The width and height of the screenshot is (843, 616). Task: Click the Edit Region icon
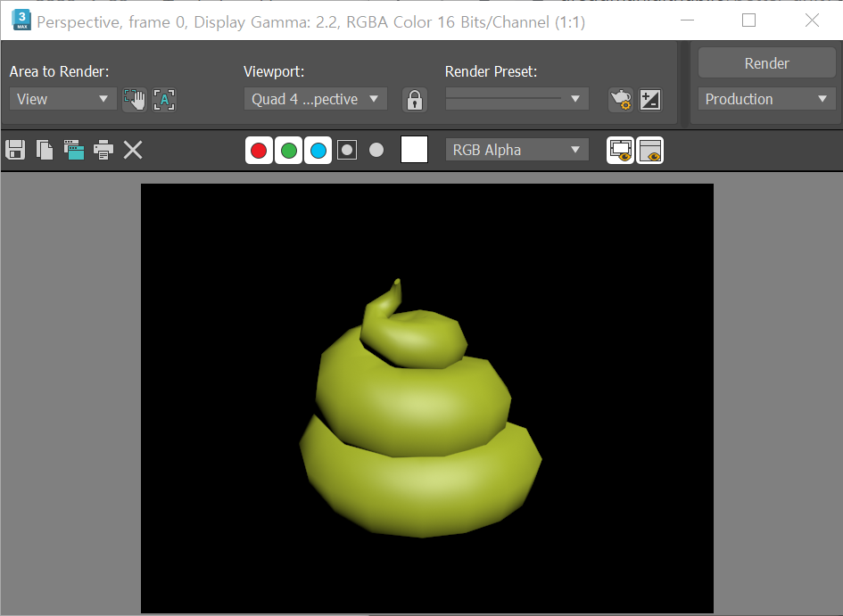point(135,100)
